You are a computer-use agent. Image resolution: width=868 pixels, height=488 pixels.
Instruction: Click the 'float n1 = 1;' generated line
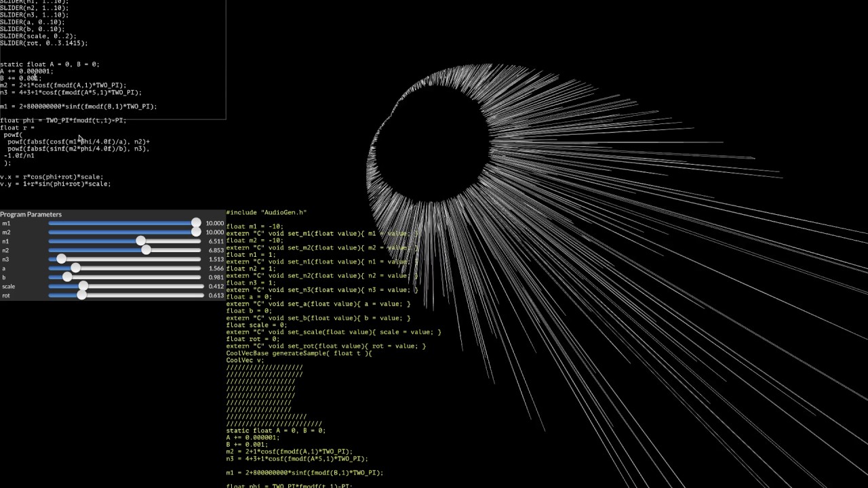click(251, 255)
